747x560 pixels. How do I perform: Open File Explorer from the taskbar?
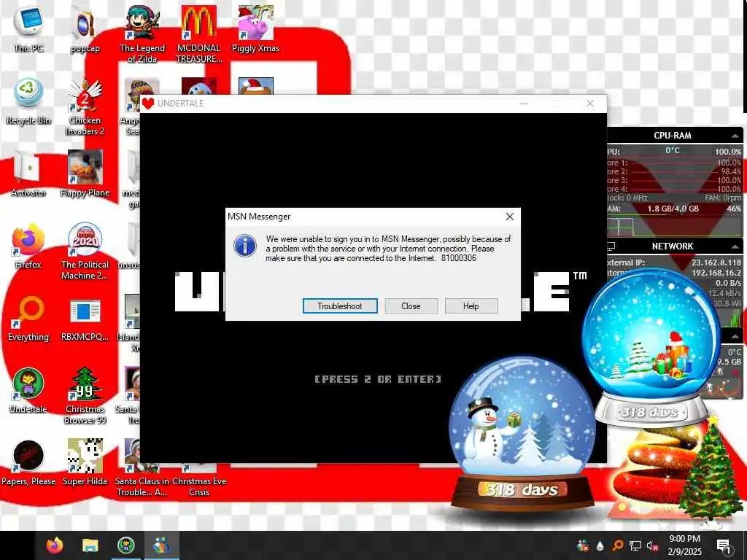(x=90, y=545)
